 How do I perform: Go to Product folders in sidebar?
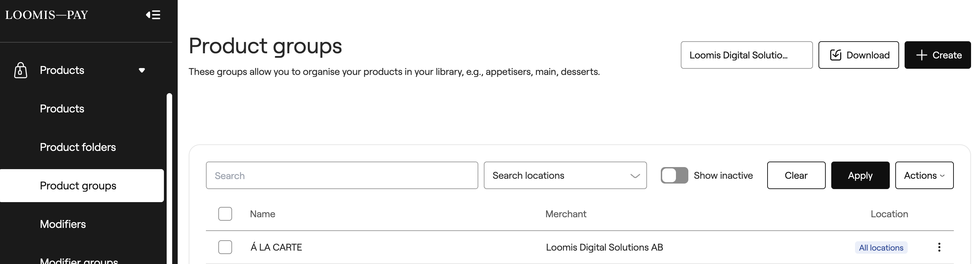(x=77, y=147)
